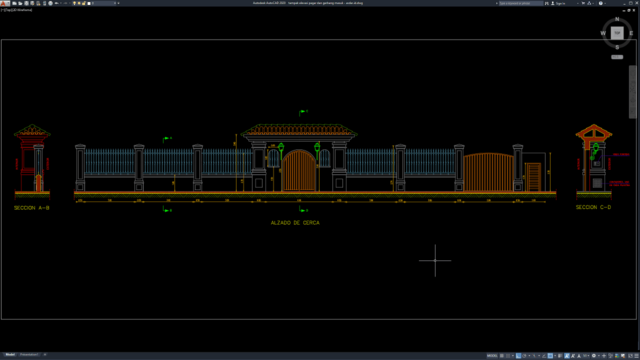Image resolution: width=640 pixels, height=360 pixels.
Task: Click the Open file icon in Quick Access toolbar
Action: (x=20, y=3)
